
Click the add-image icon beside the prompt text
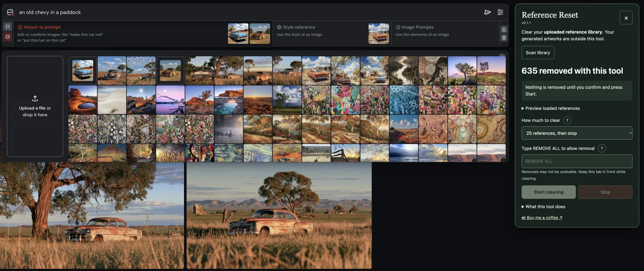(10, 12)
